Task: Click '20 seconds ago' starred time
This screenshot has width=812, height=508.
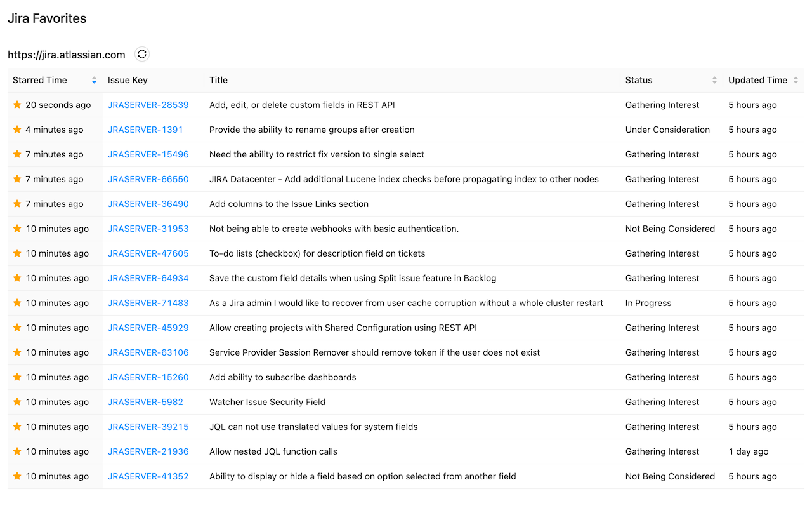Action: click(58, 105)
